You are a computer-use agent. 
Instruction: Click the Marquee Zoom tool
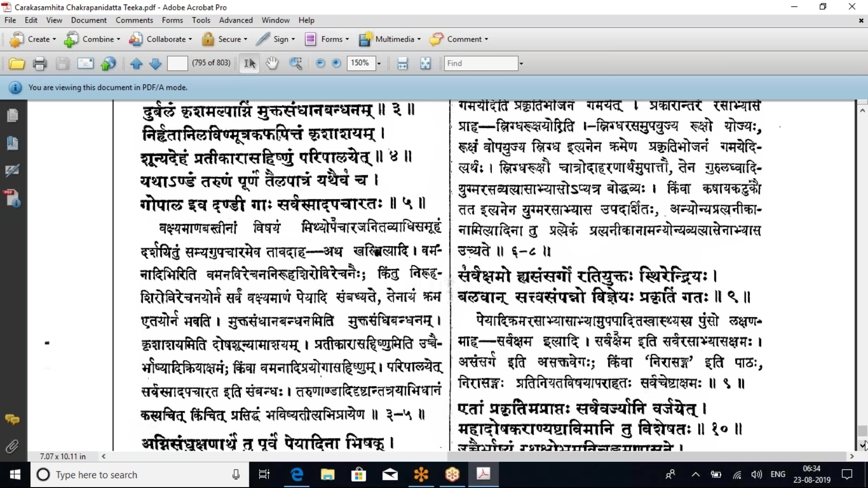(x=296, y=63)
